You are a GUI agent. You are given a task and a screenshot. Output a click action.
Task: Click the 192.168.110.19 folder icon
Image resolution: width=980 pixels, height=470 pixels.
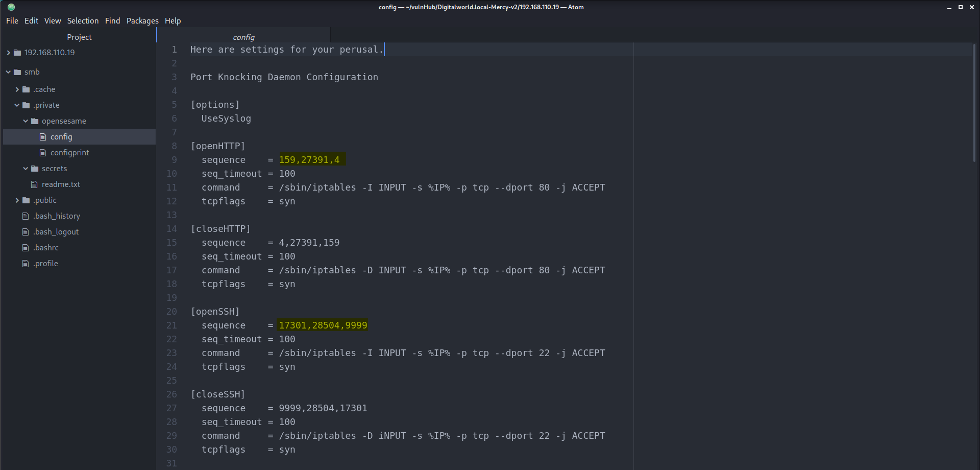click(17, 53)
